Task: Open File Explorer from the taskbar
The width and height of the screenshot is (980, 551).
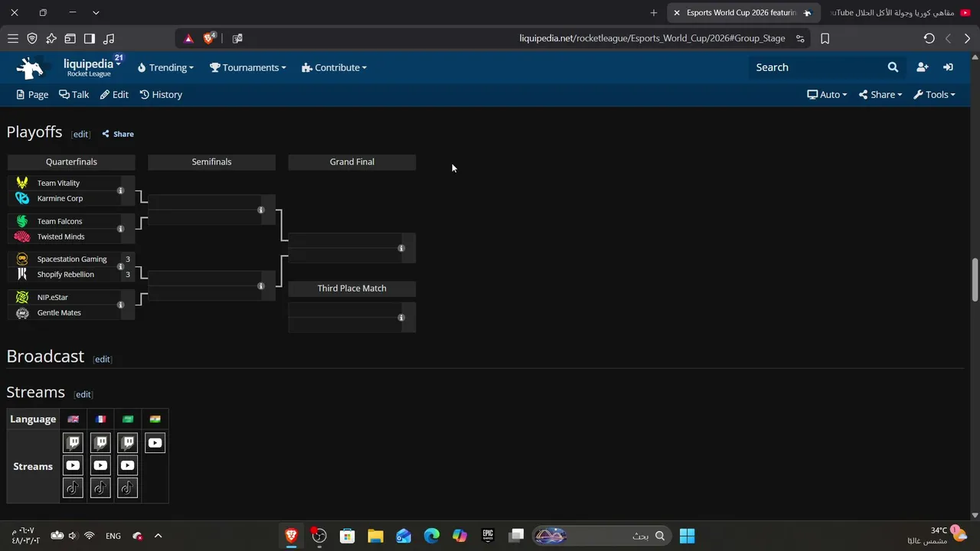Action: [375, 536]
